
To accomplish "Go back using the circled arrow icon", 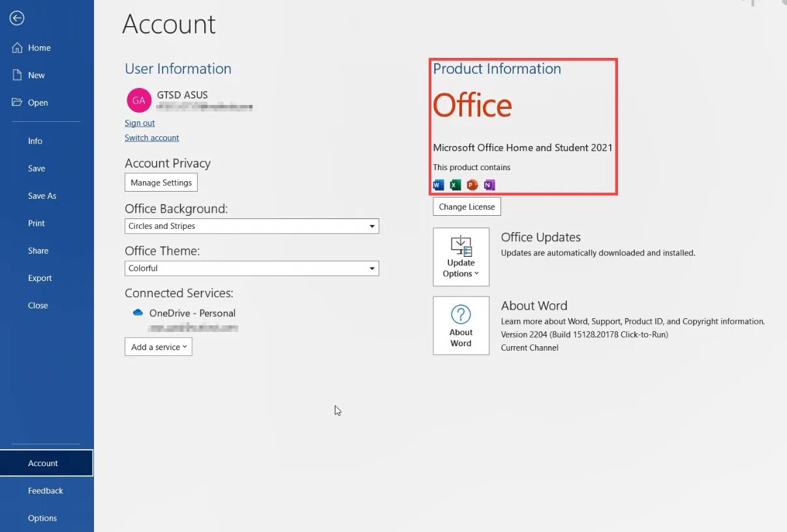I will [17, 18].
